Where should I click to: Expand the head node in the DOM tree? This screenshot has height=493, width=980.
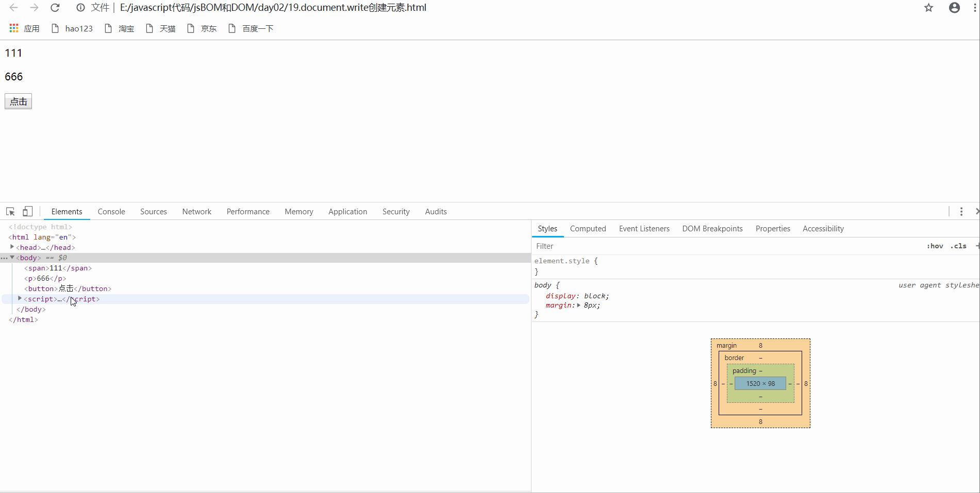[x=12, y=247]
